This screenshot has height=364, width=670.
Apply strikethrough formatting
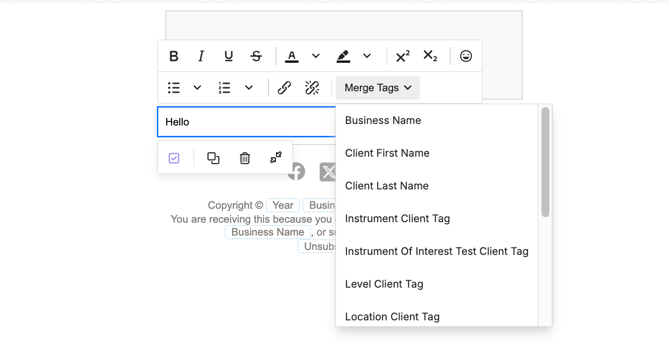click(256, 56)
